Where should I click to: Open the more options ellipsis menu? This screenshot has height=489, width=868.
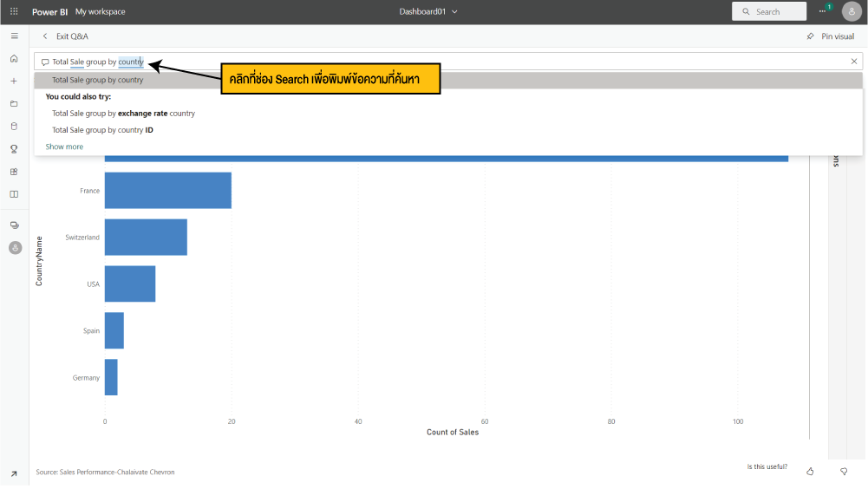[x=822, y=11]
